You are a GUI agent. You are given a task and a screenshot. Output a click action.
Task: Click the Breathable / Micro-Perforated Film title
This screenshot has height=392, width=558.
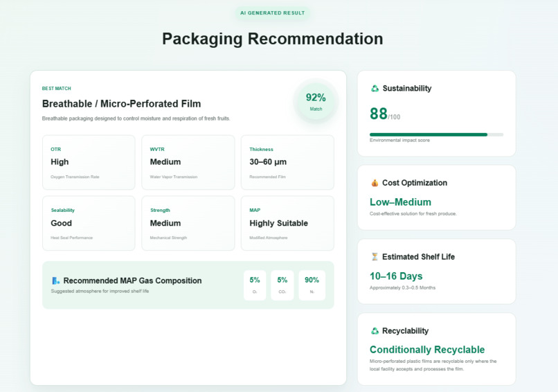[121, 104]
